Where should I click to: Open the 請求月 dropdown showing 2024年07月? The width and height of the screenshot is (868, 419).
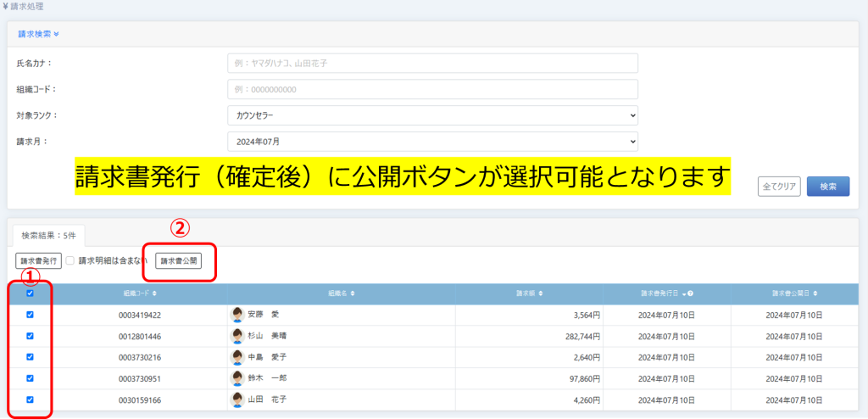[x=432, y=142]
